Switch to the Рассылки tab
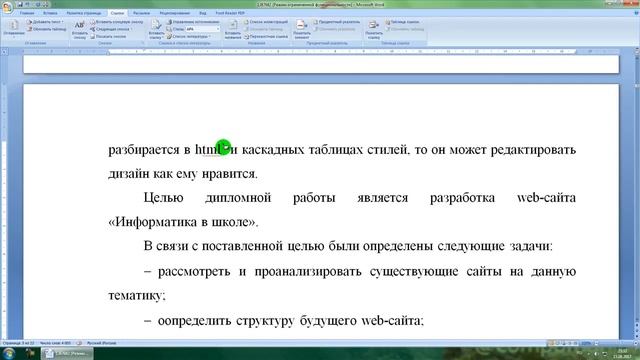The width and height of the screenshot is (640, 360). point(141,13)
